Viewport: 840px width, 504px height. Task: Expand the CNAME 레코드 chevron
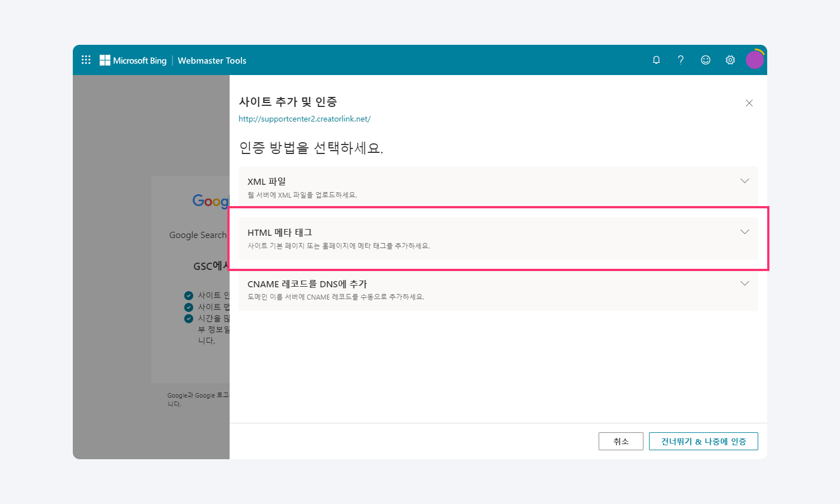744,283
